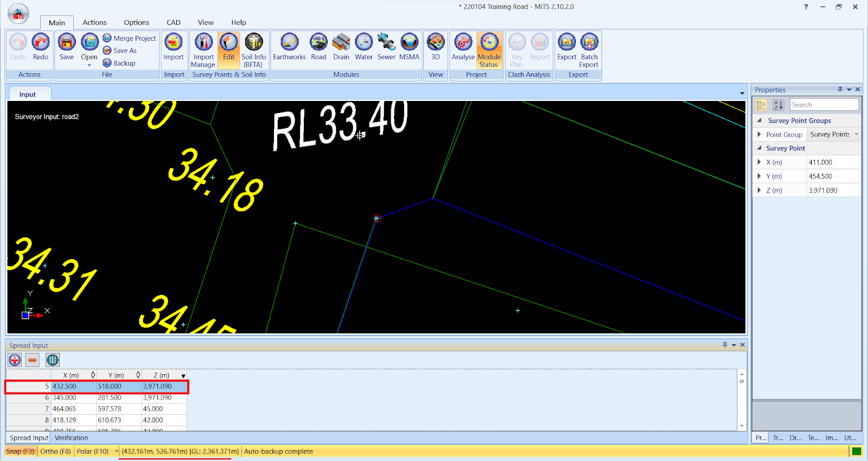Click the MiTS application logo button

(18, 14)
